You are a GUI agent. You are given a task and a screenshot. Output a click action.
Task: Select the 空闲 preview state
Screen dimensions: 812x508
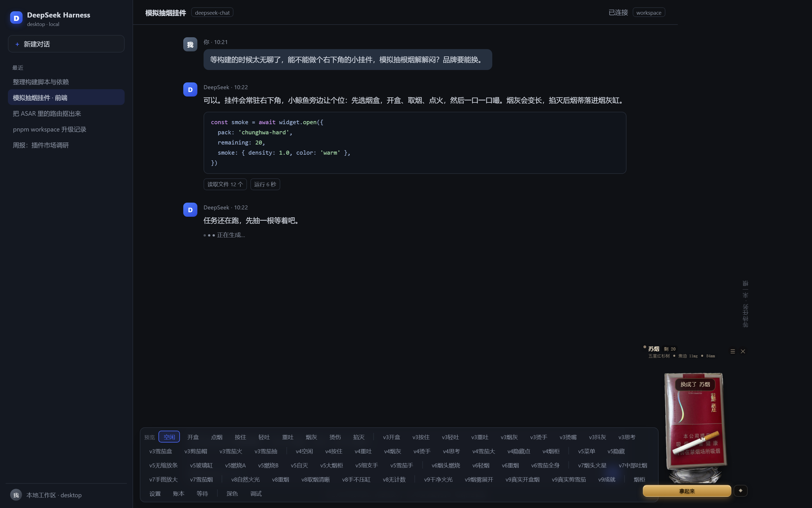click(169, 437)
